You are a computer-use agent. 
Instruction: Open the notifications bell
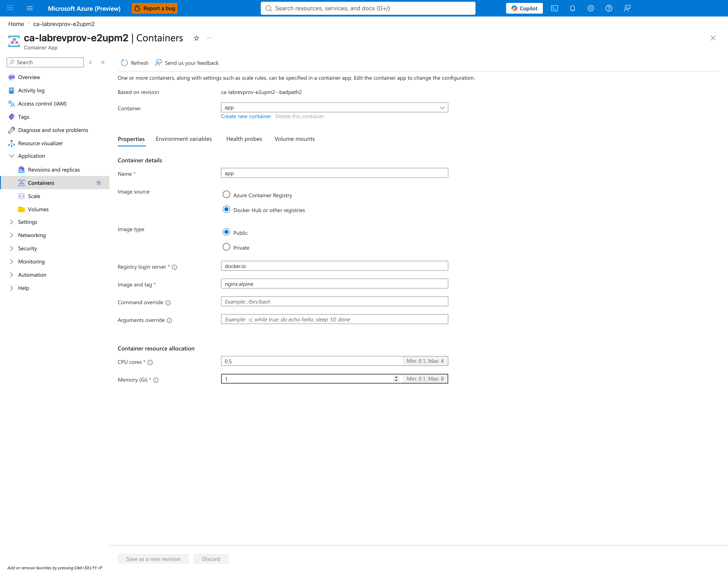click(573, 8)
